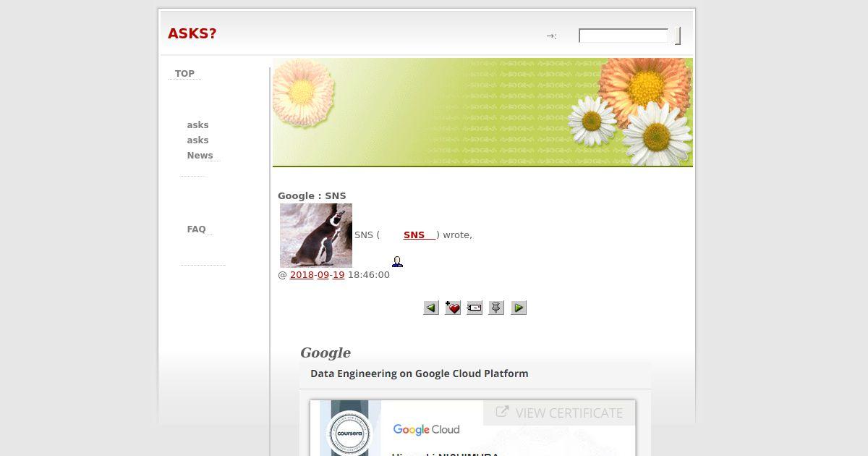Open the penguin avatar image

point(316,235)
